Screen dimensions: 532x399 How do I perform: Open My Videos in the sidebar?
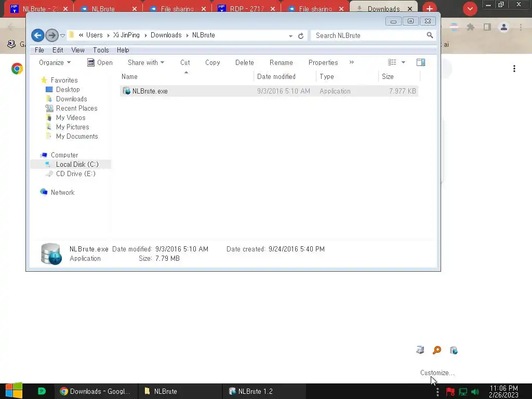[x=71, y=117]
